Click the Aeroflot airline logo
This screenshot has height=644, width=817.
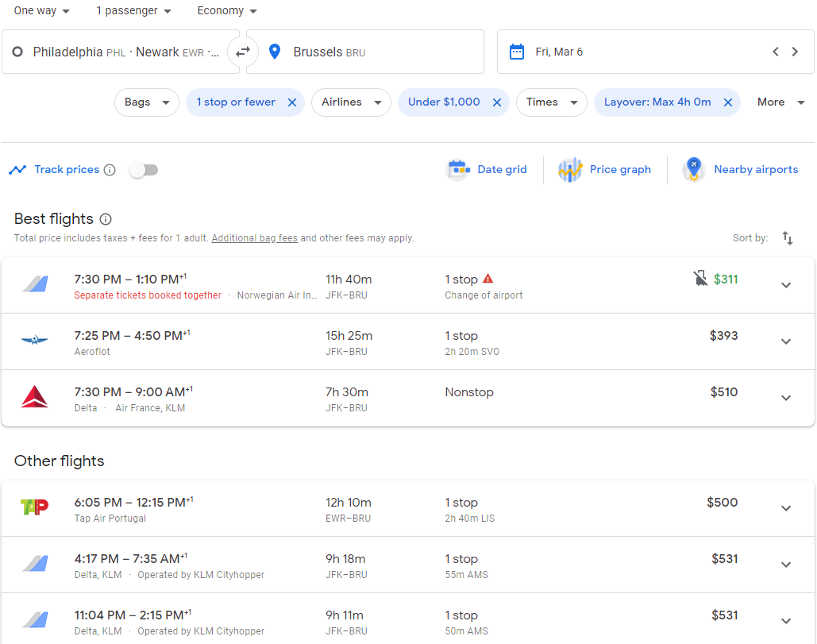coord(34,341)
